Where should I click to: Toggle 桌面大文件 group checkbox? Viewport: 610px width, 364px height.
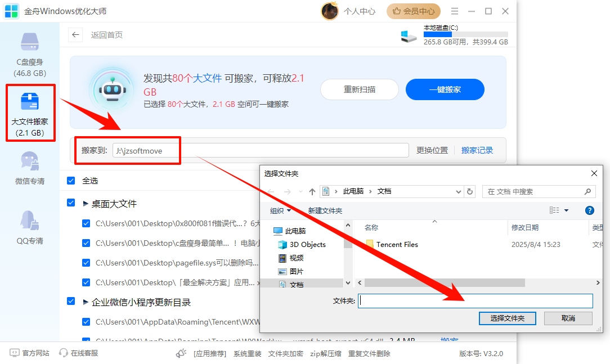(x=71, y=203)
